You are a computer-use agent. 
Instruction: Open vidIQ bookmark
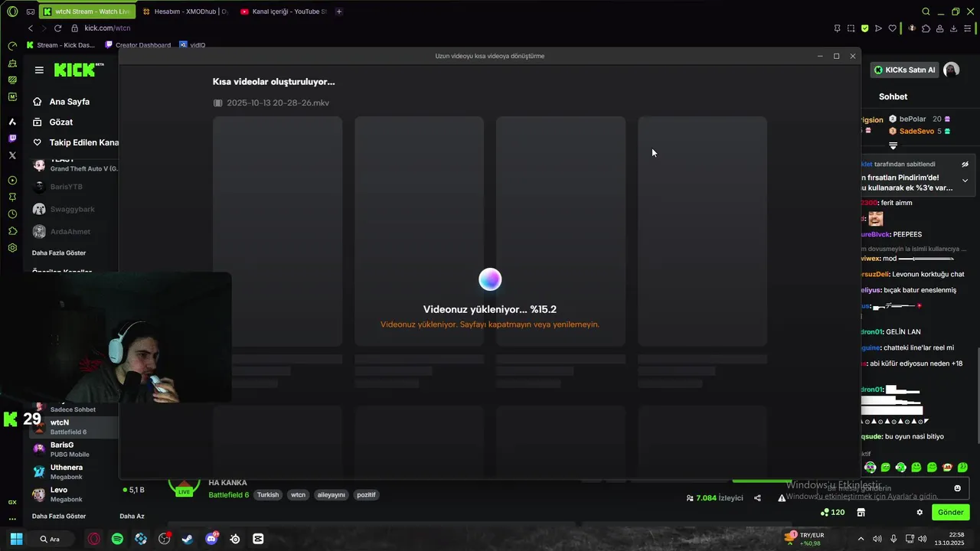[x=193, y=45]
